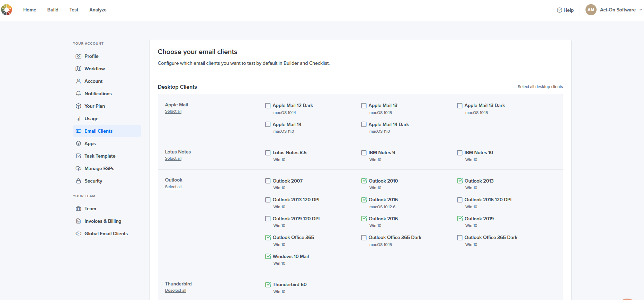The height and width of the screenshot is (300, 644).
Task: Click the Global Email Clients icon
Action: 79,233
